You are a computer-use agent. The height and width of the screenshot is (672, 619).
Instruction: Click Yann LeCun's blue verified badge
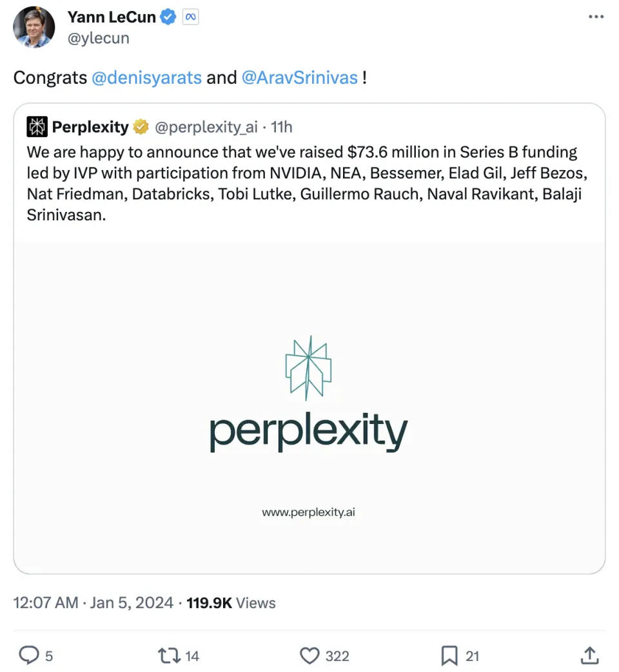click(x=169, y=17)
